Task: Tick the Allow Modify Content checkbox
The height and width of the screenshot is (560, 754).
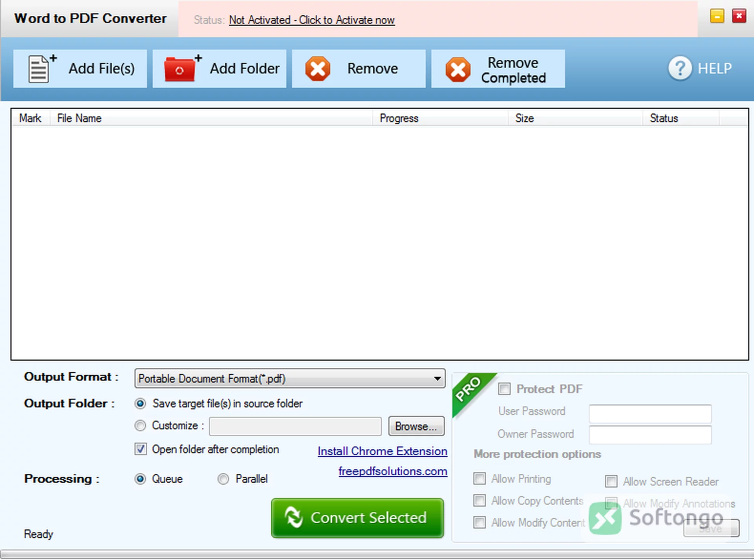Action: click(x=479, y=523)
